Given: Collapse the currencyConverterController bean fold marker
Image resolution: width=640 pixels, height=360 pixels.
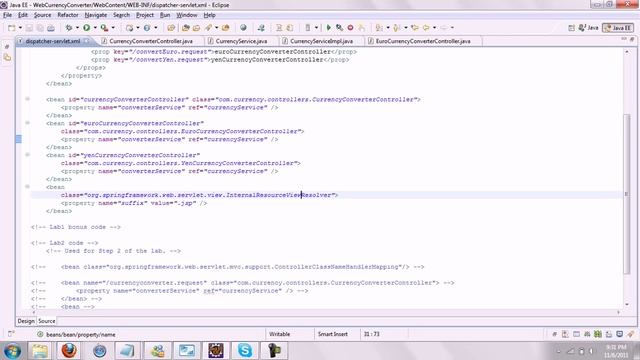Looking at the screenshot, I should 27,99.
